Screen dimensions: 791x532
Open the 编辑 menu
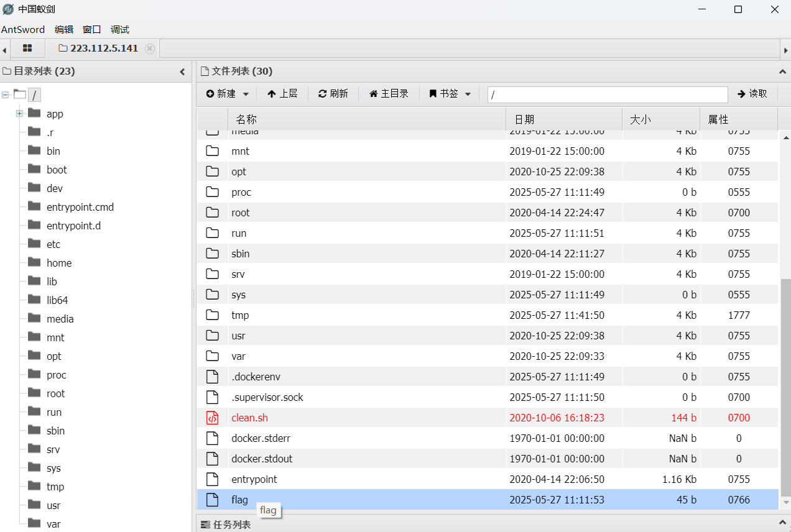(64, 29)
